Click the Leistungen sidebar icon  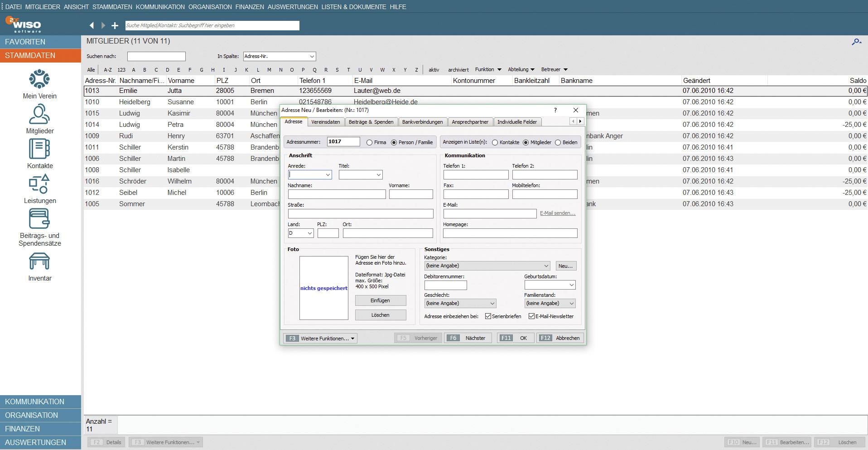click(39, 184)
